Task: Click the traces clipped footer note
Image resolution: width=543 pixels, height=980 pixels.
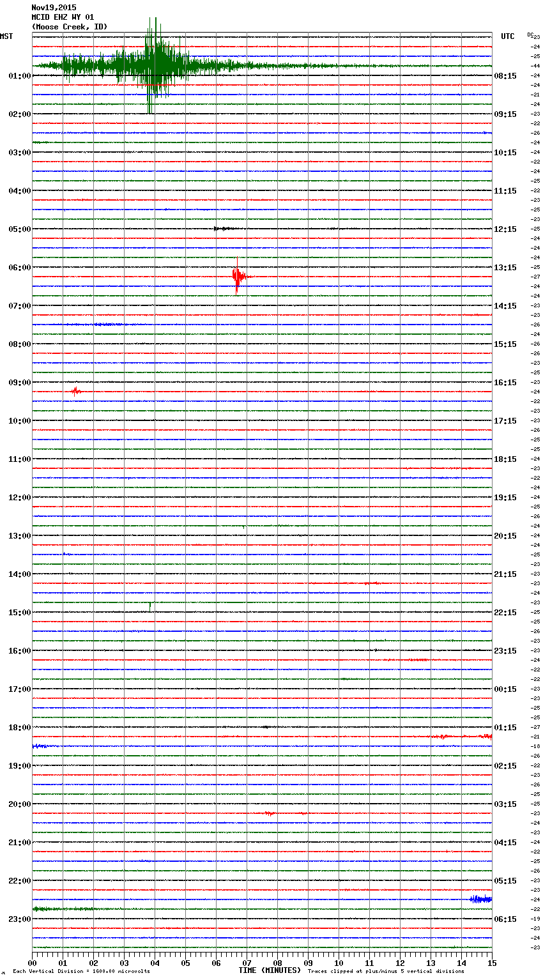Action: click(386, 972)
